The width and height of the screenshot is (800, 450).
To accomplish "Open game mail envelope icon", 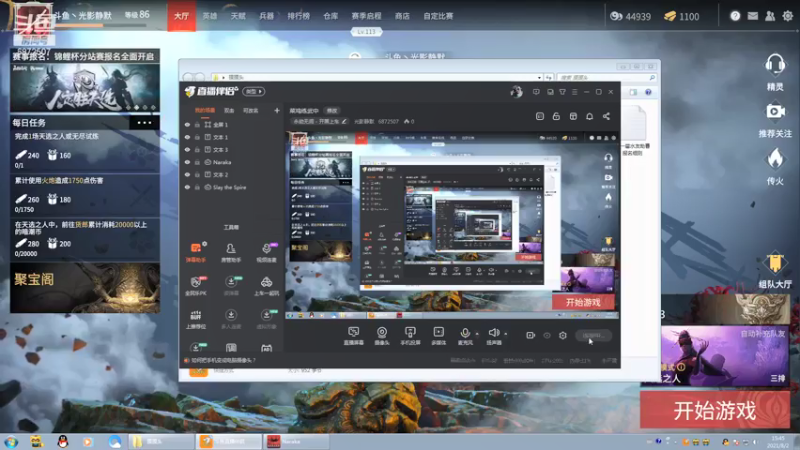I will coord(753,16).
